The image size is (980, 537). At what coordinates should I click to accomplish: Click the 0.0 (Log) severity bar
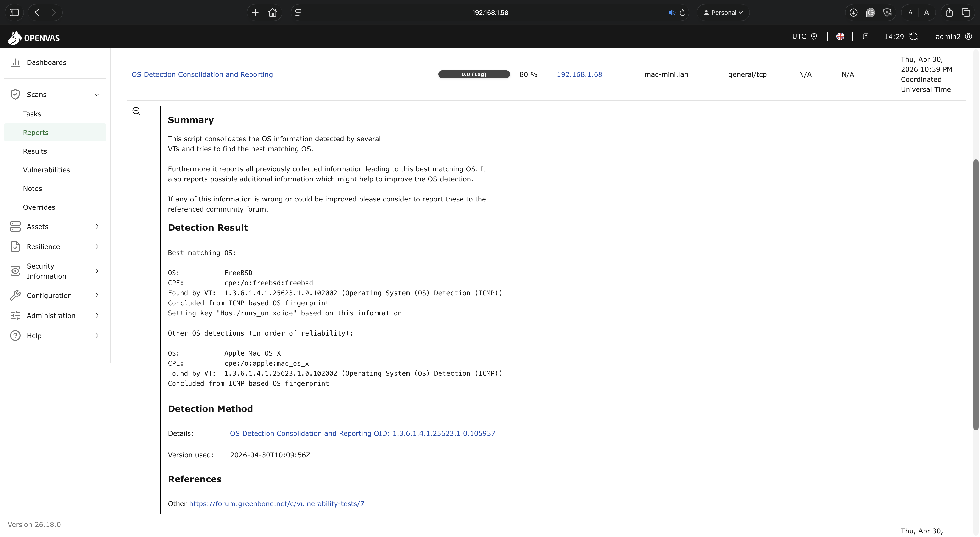[474, 75]
